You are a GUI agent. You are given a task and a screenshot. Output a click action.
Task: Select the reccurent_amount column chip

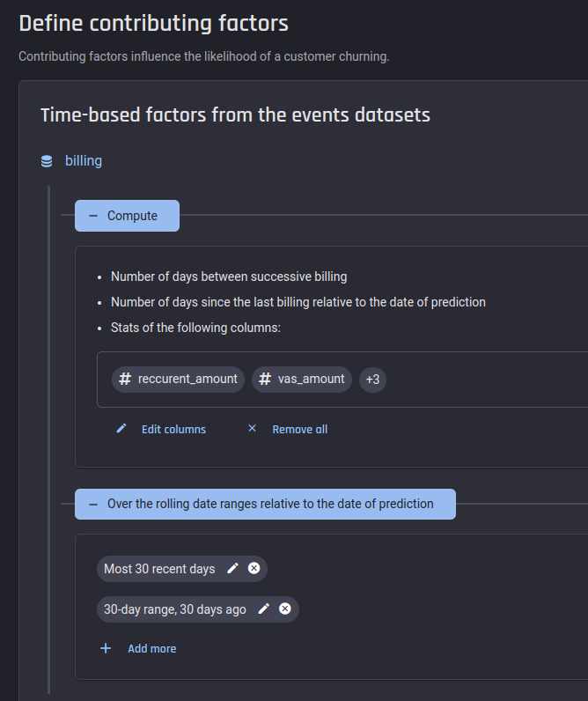point(178,379)
